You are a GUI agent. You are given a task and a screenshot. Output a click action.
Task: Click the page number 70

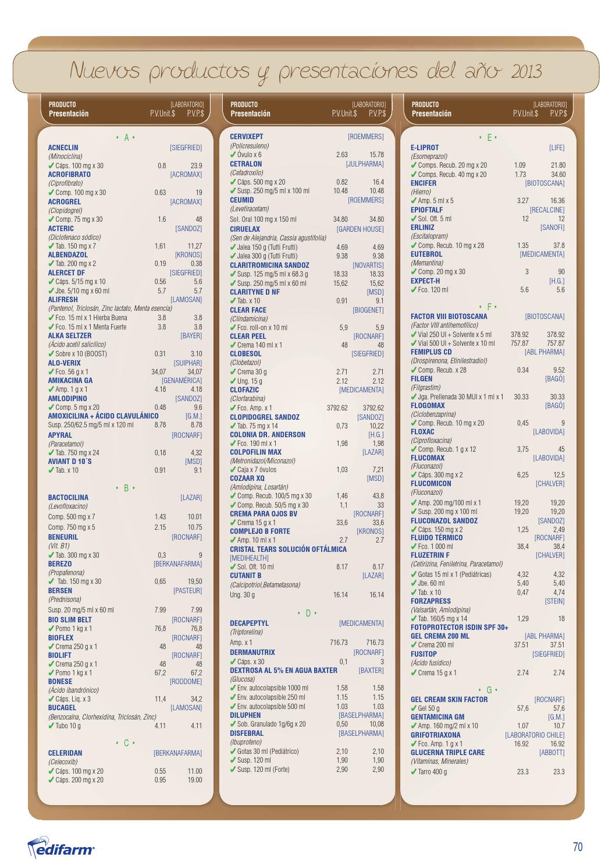coord(577,847)
